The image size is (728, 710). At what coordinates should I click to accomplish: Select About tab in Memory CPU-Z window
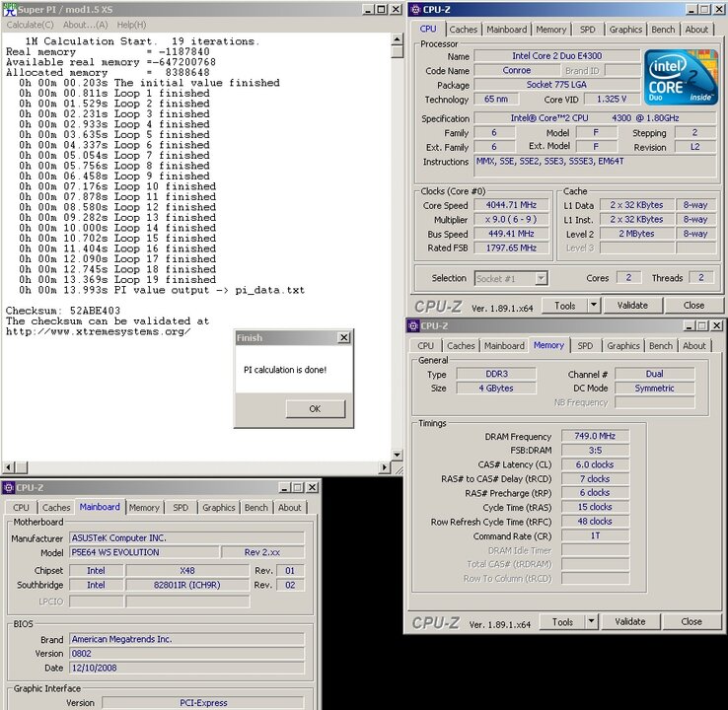click(x=694, y=346)
